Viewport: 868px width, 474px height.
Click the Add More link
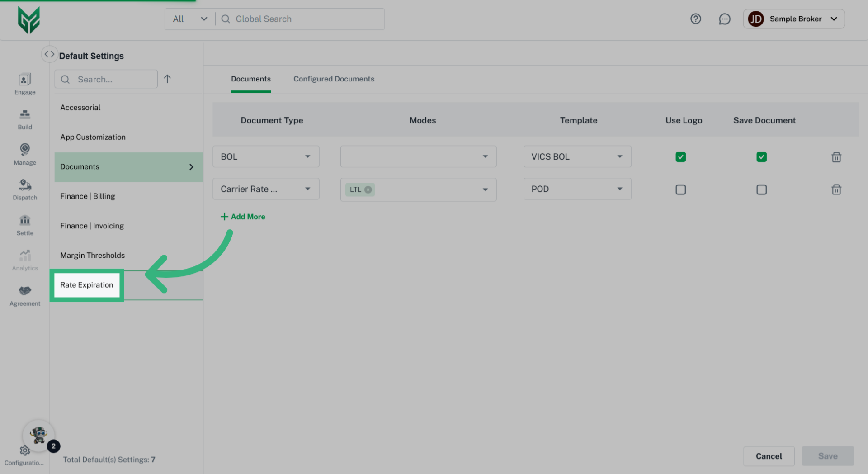243,217
